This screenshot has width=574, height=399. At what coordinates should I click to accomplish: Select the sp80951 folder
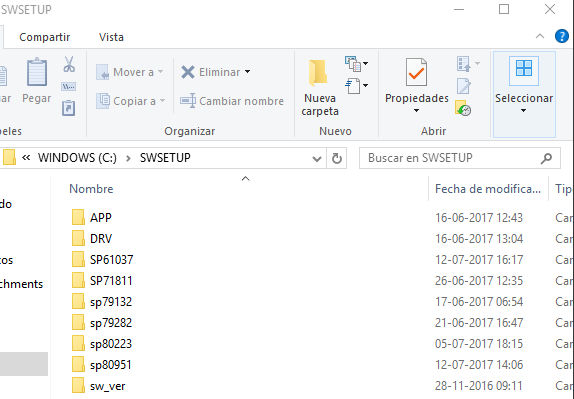pyautogui.click(x=111, y=365)
